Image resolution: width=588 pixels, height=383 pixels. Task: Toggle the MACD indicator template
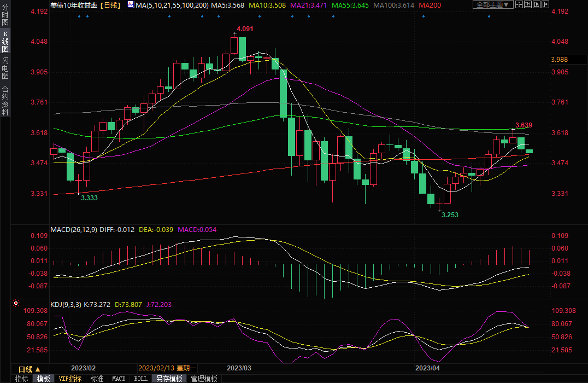tap(119, 379)
